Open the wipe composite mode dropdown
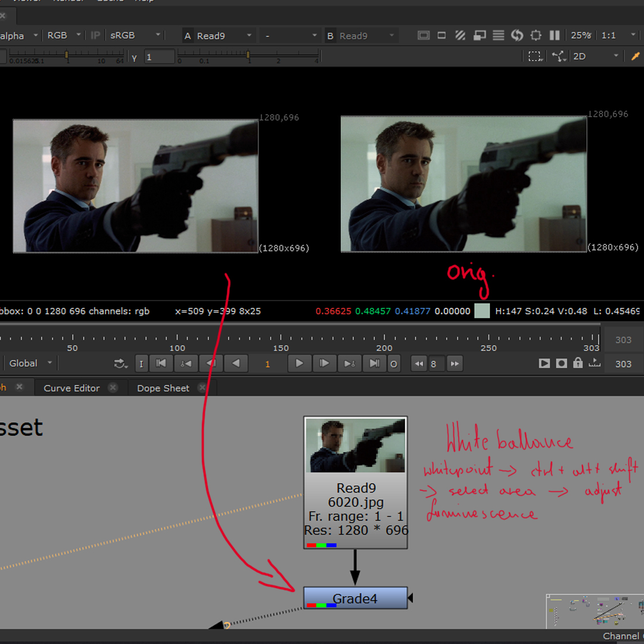Viewport: 644px width, 644px height. 290,36
